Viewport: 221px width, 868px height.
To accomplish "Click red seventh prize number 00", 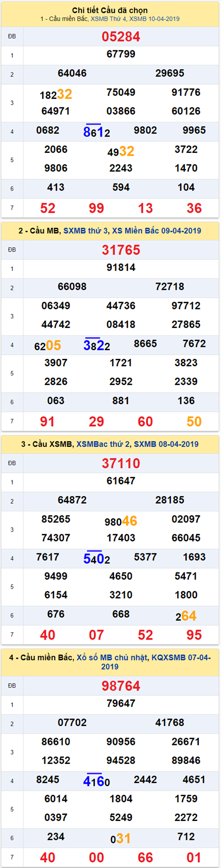I will [x=96, y=858].
